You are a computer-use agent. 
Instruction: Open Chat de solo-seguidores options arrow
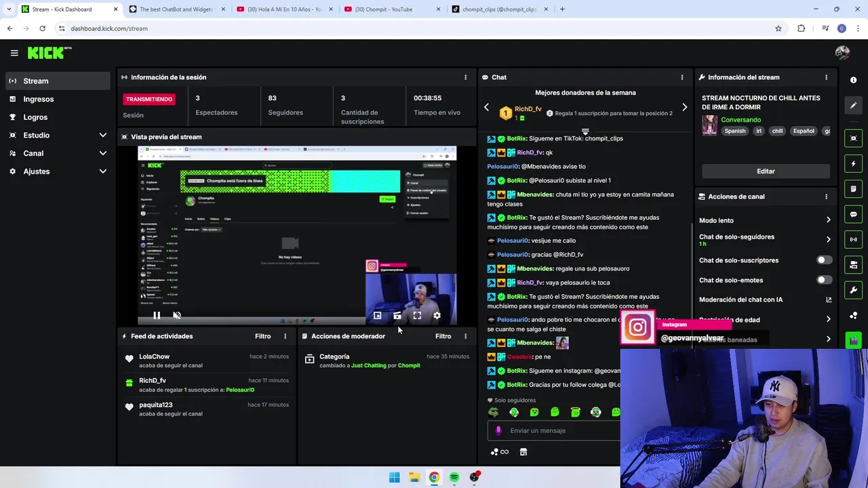coord(828,239)
